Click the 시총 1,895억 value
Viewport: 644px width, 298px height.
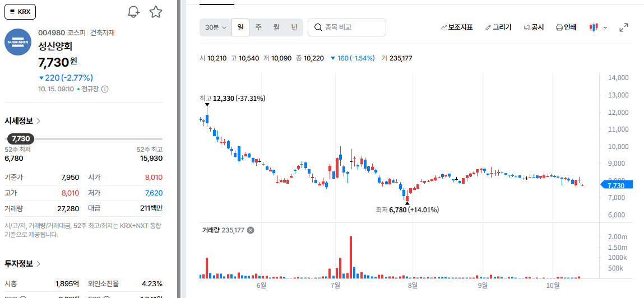pos(67,283)
